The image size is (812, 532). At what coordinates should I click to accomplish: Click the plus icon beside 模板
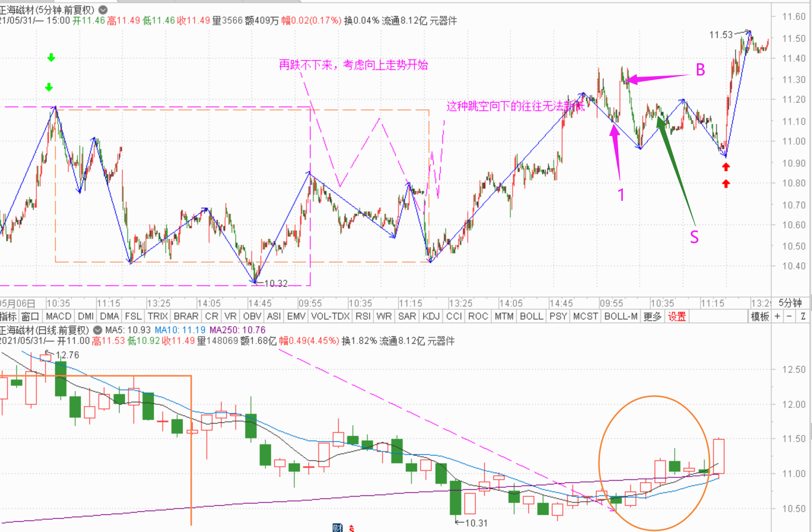(777, 316)
